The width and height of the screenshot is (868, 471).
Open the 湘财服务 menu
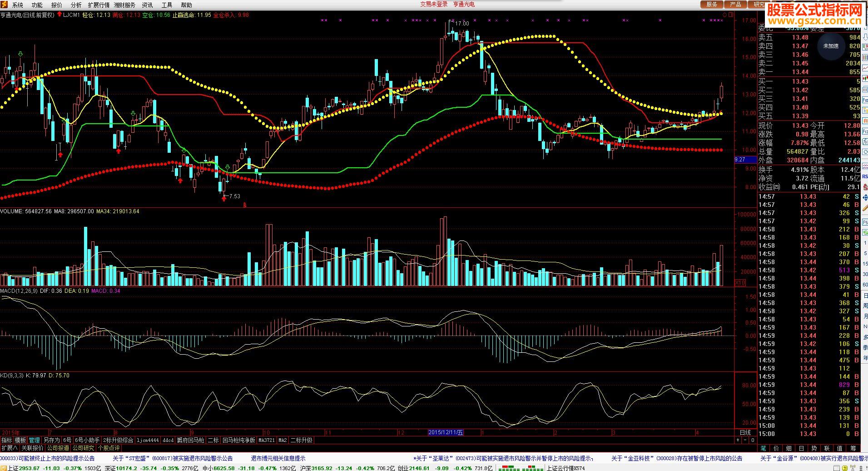(x=124, y=5)
